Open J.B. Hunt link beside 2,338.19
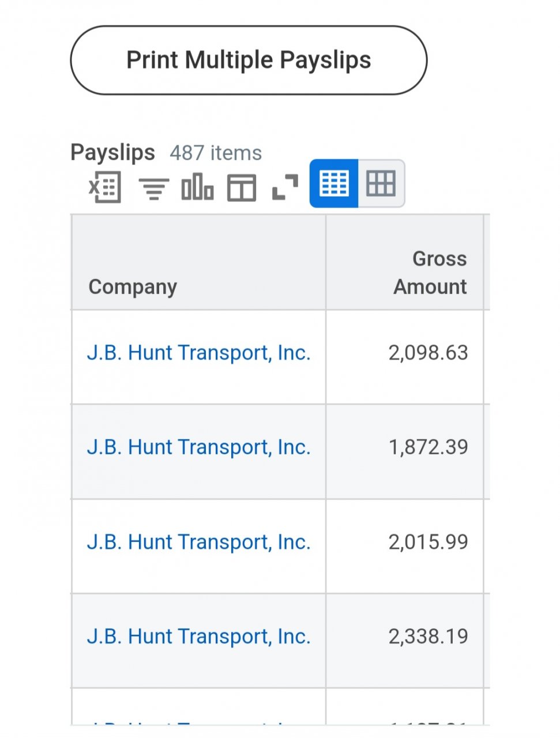 click(x=198, y=637)
